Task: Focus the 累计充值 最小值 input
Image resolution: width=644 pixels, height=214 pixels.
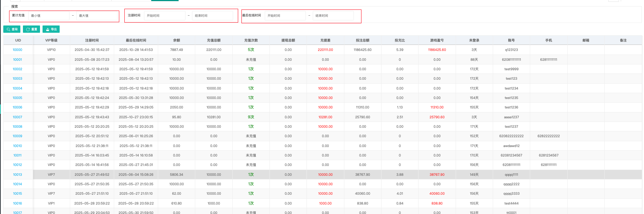Action: (49, 16)
